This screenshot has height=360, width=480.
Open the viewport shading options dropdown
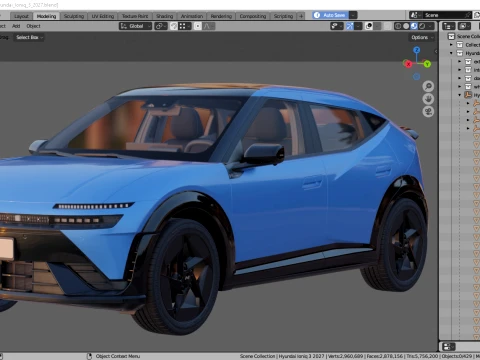point(431,26)
